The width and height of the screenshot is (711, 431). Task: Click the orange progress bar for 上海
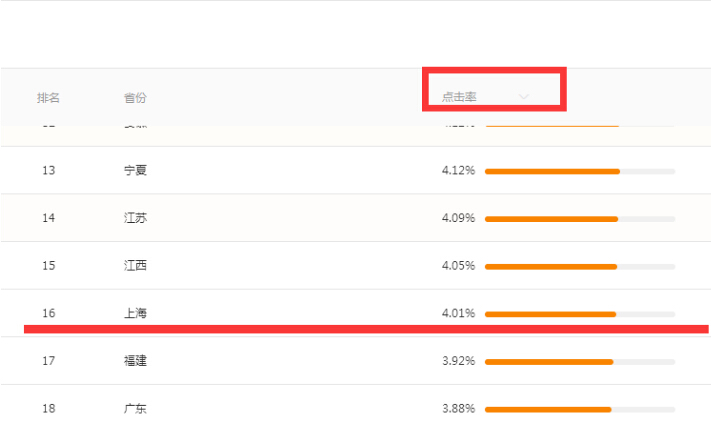coord(550,314)
